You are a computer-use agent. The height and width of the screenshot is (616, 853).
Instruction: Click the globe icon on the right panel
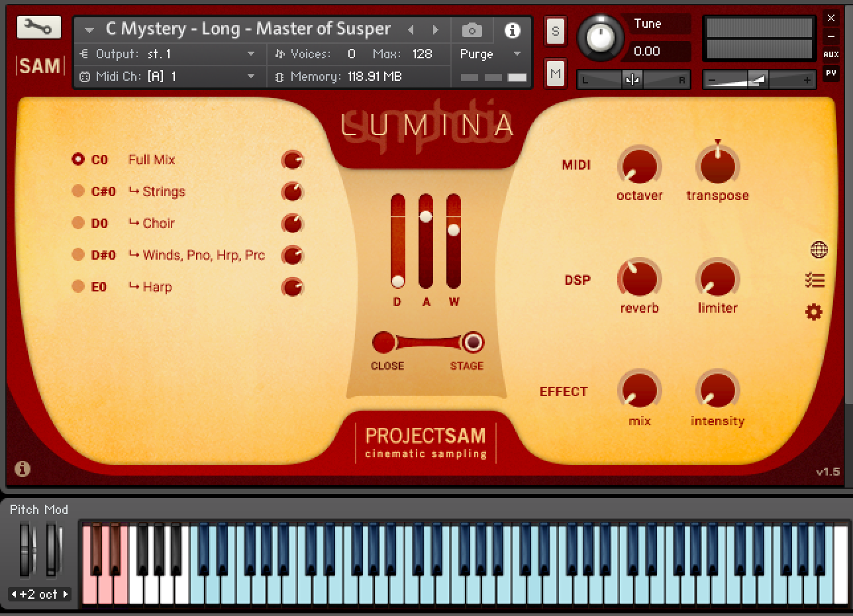(x=817, y=250)
